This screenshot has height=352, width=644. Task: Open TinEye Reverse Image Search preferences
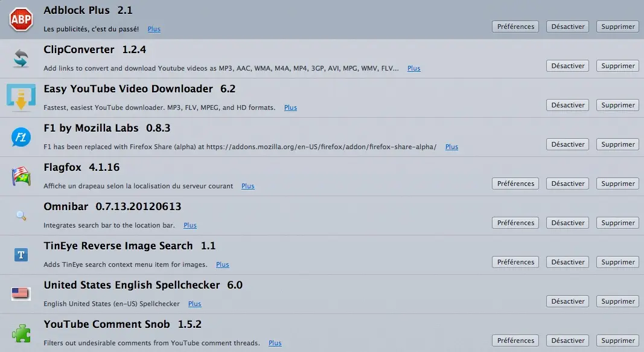pyautogui.click(x=515, y=261)
